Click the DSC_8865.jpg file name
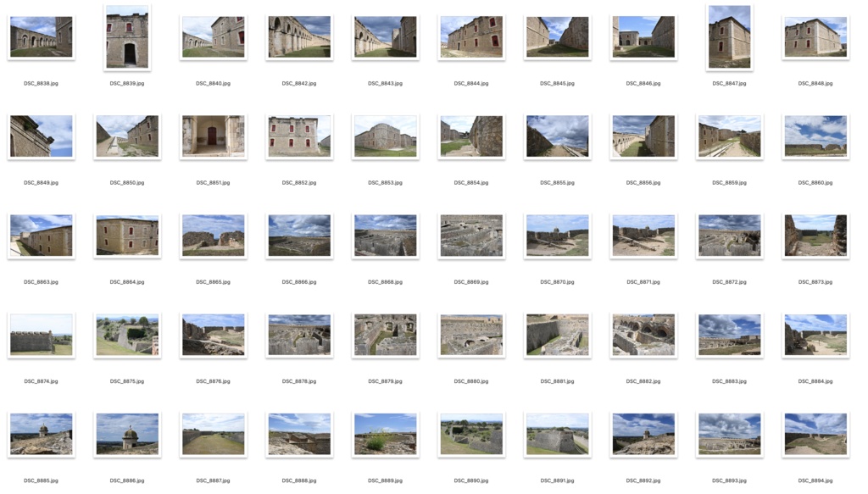The height and width of the screenshot is (494, 868). point(213,282)
